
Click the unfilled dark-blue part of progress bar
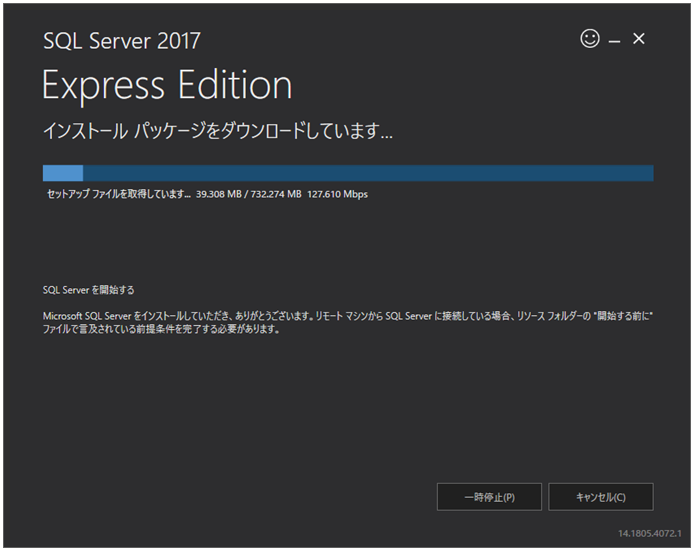pos(368,173)
